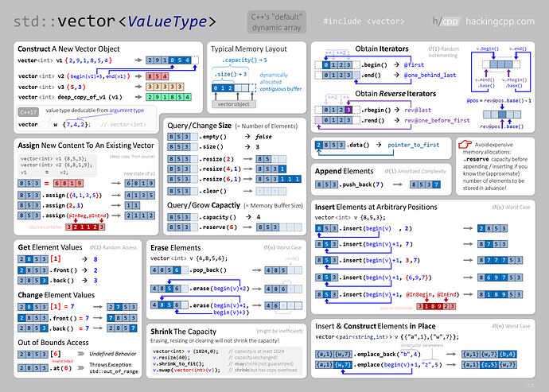Select the "Shrink The Capacity" heading
Viewport: 549px width, 392px height.
click(x=184, y=331)
